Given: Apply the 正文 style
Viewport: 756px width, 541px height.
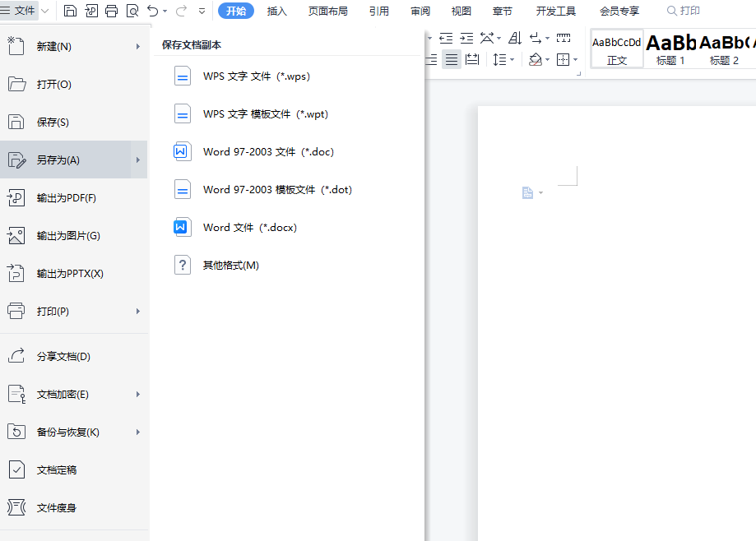Looking at the screenshot, I should (x=617, y=49).
